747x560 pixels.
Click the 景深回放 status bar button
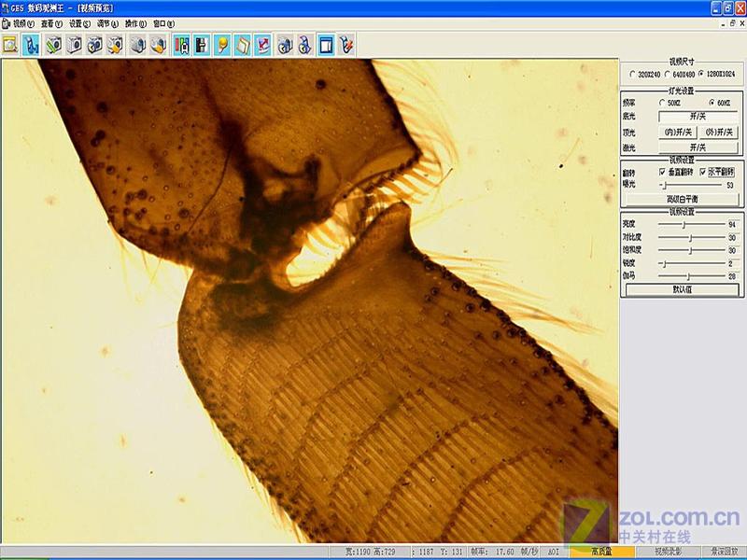pyautogui.click(x=725, y=552)
